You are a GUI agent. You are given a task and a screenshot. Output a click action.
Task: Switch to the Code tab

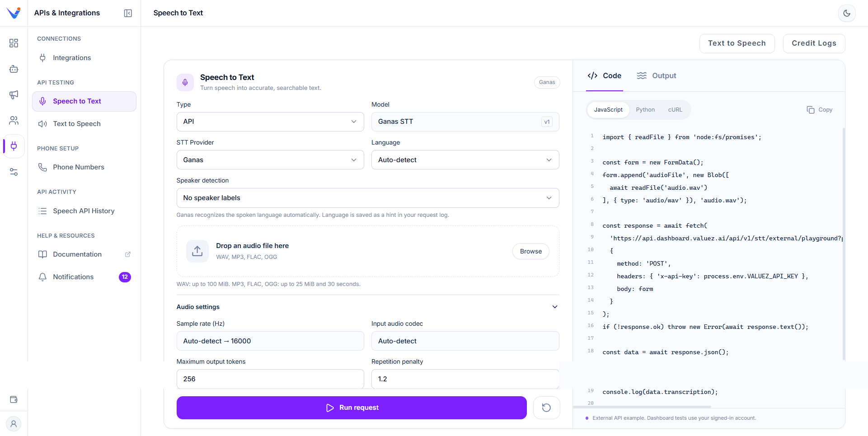pyautogui.click(x=605, y=76)
